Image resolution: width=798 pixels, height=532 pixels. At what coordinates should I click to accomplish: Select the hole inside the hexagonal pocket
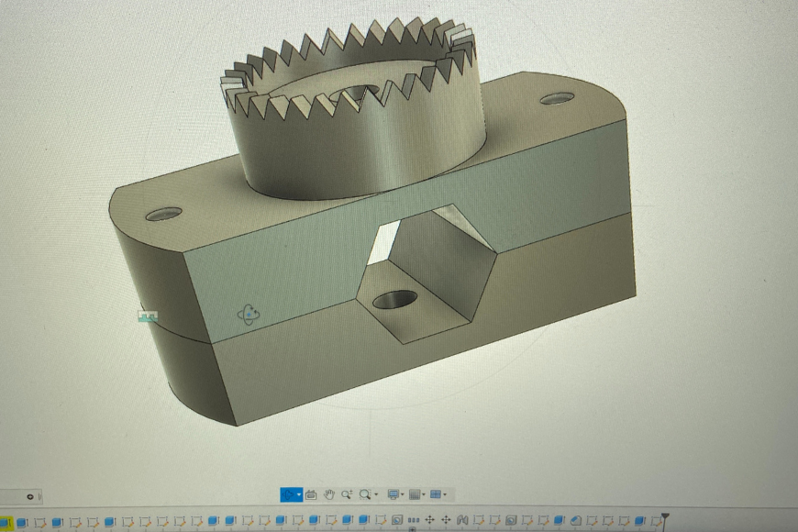click(395, 299)
